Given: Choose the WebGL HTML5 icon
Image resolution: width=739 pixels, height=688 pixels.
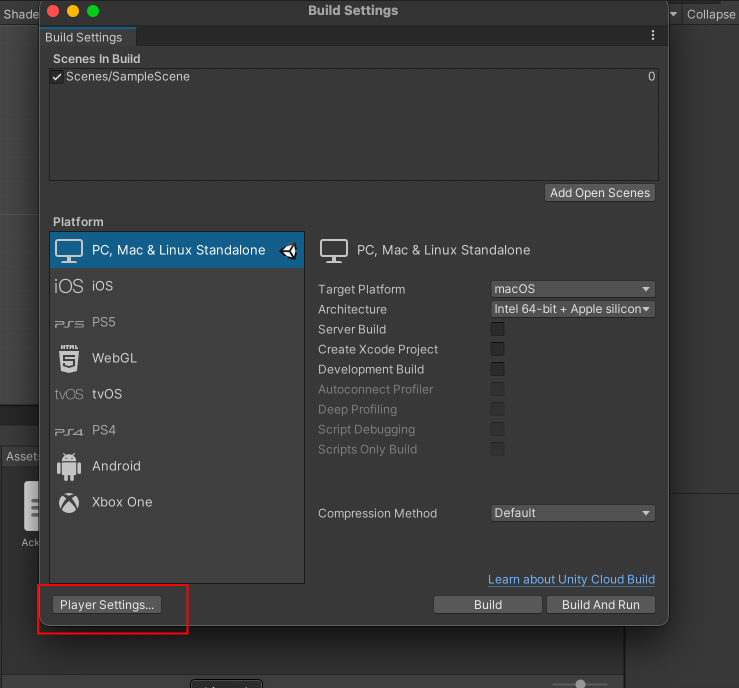Looking at the screenshot, I should coord(69,358).
